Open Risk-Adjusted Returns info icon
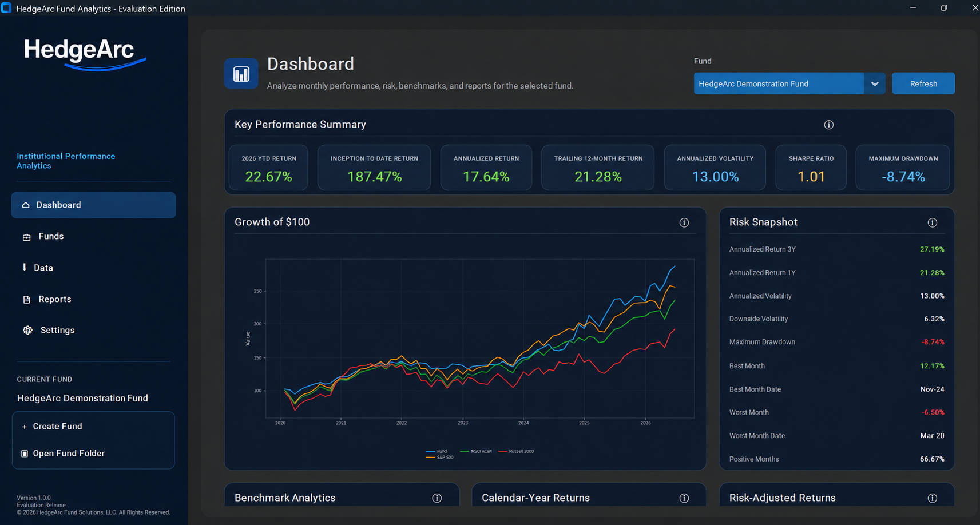The image size is (980, 525). 932,498
